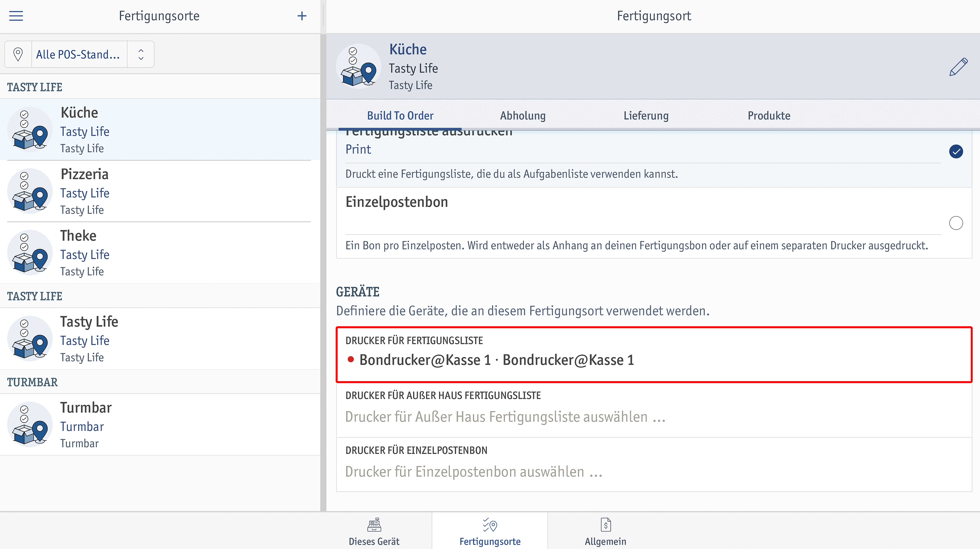This screenshot has width=980, height=549.
Task: Click the Fertigungsorte left panel title
Action: 159,16
